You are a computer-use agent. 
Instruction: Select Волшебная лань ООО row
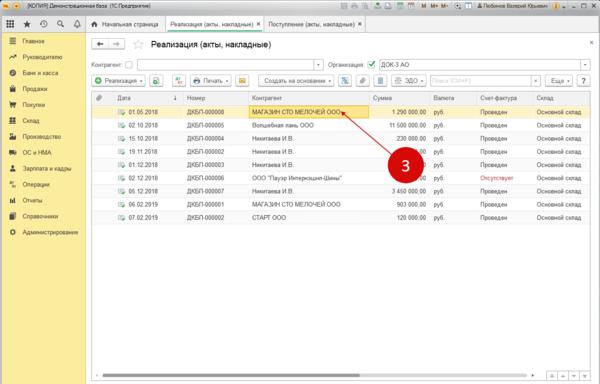pos(341,125)
